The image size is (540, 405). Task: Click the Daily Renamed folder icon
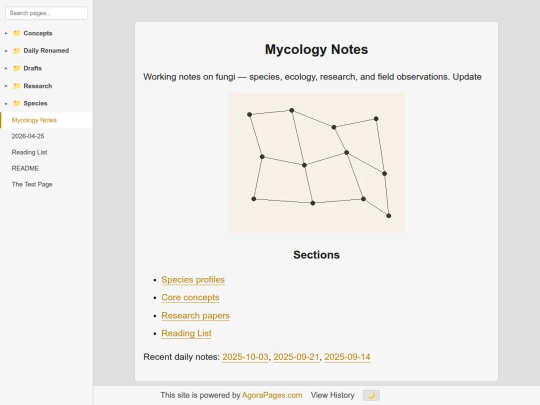[x=17, y=51]
